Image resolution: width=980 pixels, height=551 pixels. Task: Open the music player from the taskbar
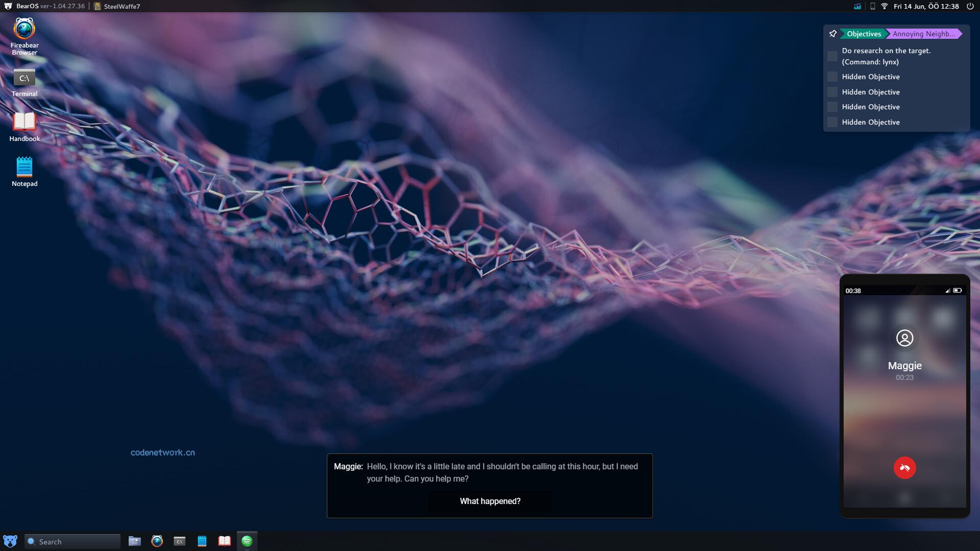(x=247, y=541)
